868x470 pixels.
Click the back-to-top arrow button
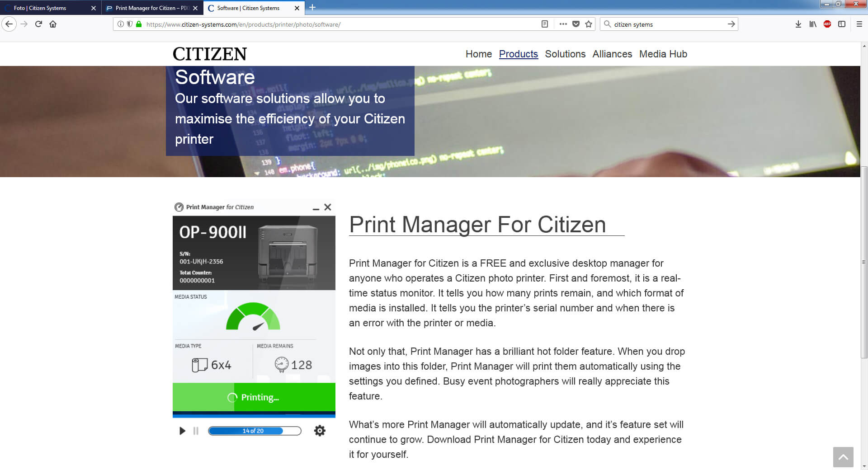pos(843,457)
